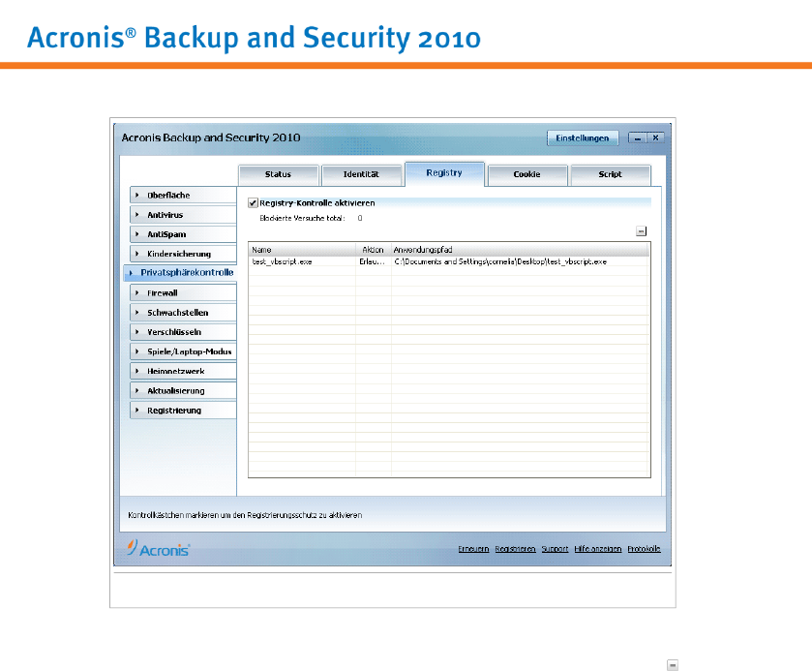This screenshot has width=812, height=671.
Task: Click the Anwendungspfad column header
Action: click(520, 250)
